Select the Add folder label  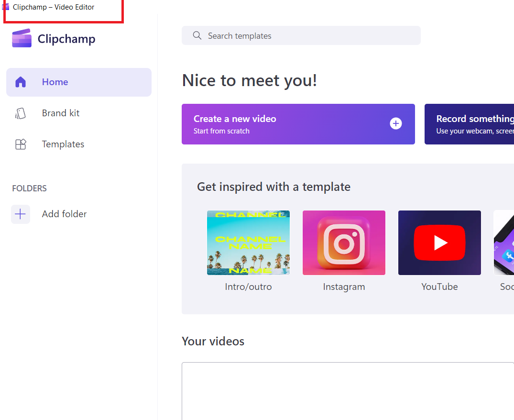[x=64, y=214]
